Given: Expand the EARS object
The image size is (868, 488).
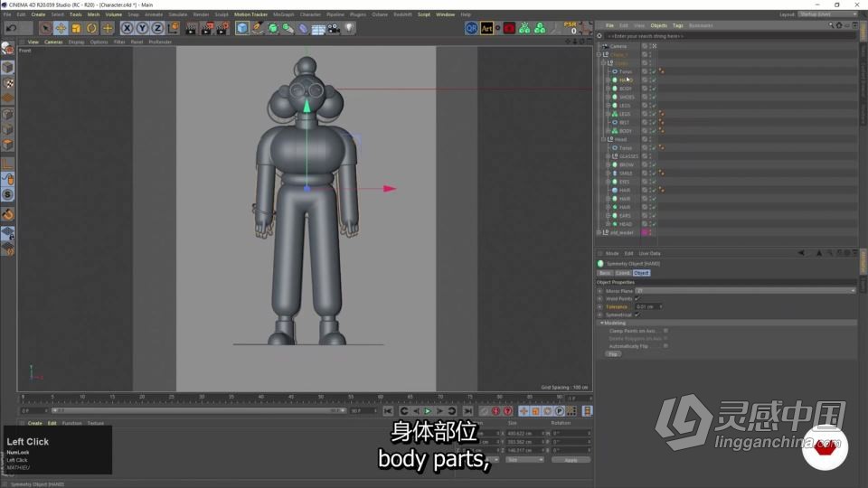Looking at the screenshot, I should pyautogui.click(x=608, y=216).
